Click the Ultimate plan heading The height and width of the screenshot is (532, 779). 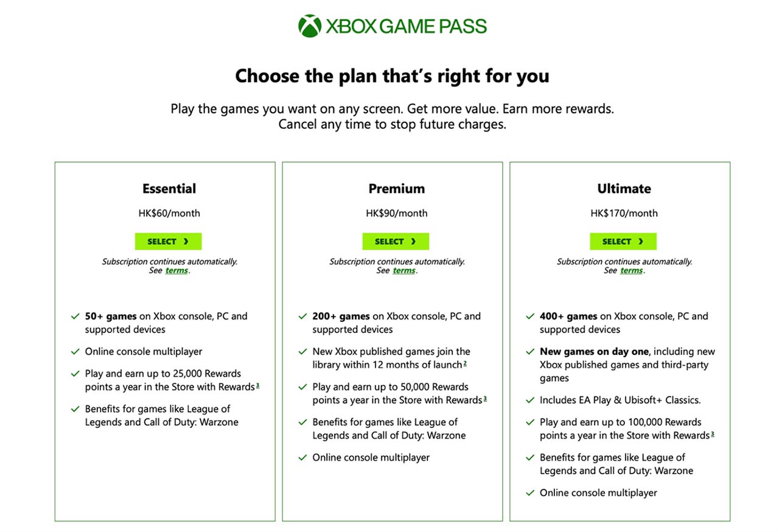(x=624, y=189)
